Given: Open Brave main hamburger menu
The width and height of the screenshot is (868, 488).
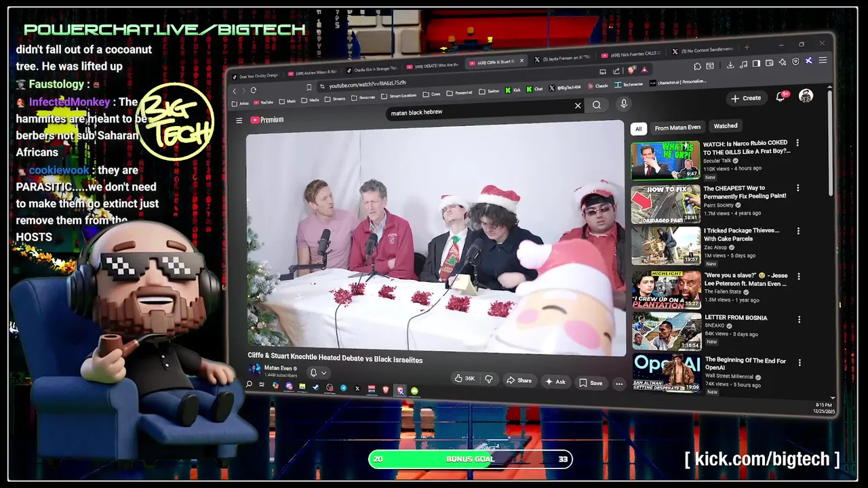Looking at the screenshot, I should tap(823, 60).
